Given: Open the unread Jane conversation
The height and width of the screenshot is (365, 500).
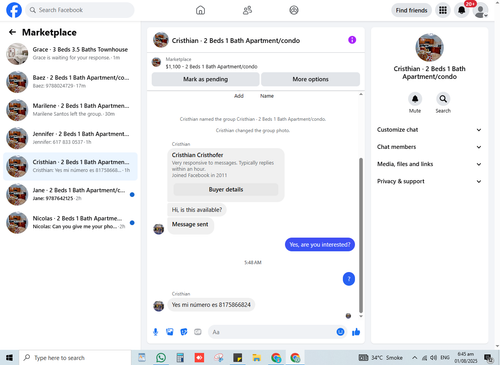Looking at the screenshot, I should 70,194.
